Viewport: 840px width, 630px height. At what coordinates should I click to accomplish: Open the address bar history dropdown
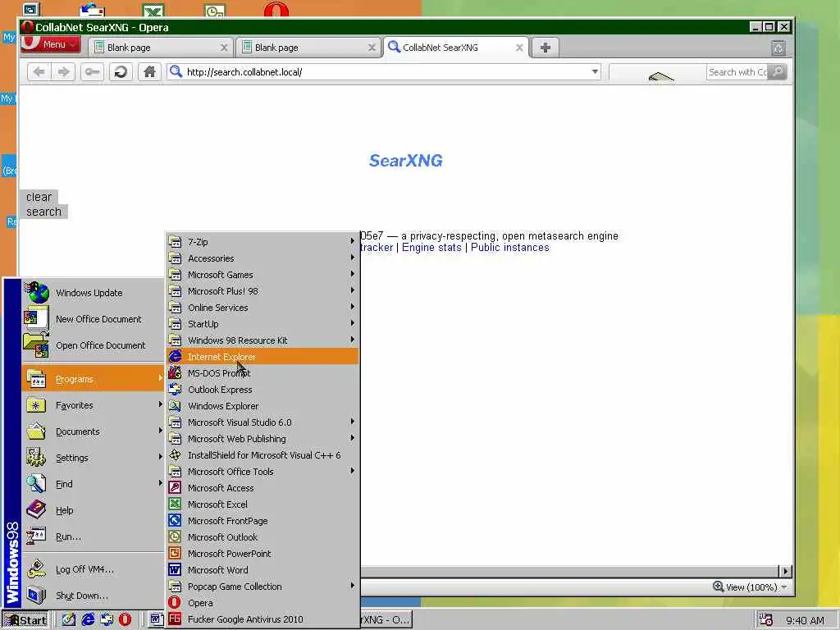click(595, 72)
